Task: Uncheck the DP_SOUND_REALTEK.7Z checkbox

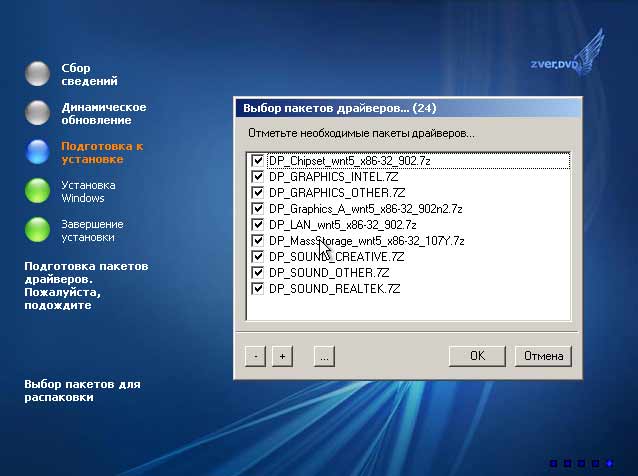Action: (258, 288)
